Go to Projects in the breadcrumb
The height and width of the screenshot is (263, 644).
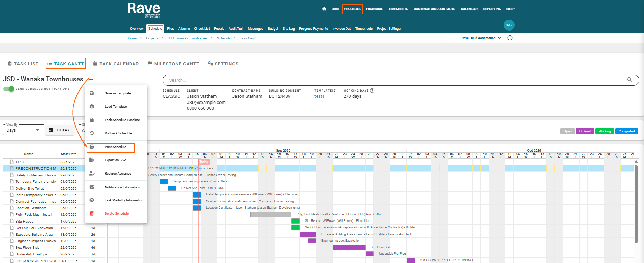point(152,38)
